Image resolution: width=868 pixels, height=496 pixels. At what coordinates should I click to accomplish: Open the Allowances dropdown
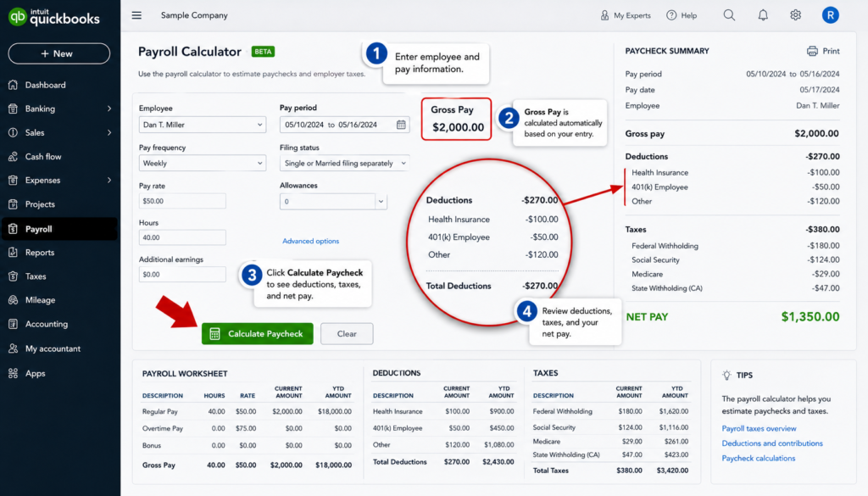[x=333, y=201]
